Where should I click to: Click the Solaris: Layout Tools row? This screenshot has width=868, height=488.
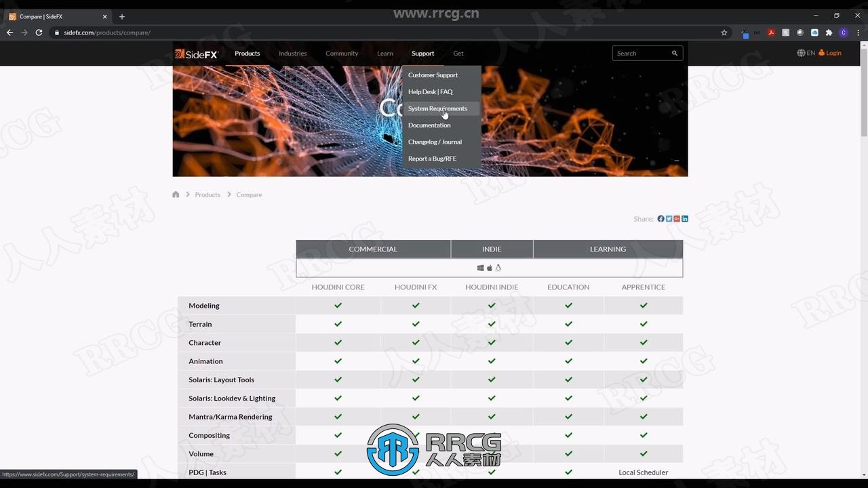[x=222, y=380]
